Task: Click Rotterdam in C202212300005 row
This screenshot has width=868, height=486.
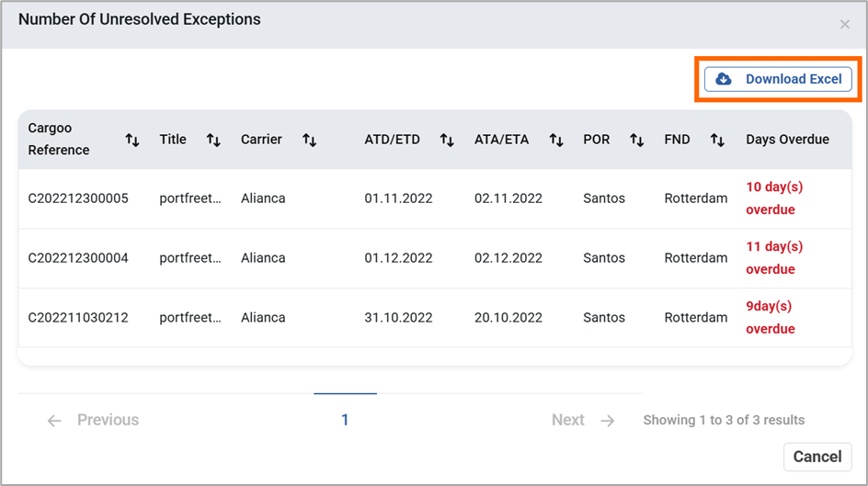Action: pyautogui.click(x=696, y=198)
